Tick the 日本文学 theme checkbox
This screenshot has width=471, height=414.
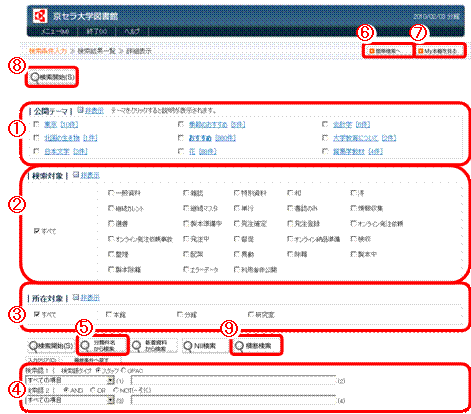(x=37, y=151)
